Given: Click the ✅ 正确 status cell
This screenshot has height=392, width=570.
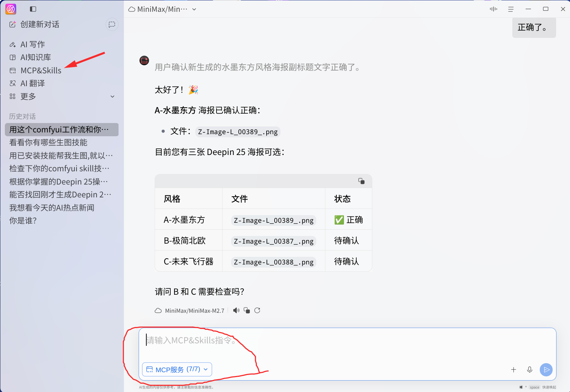Looking at the screenshot, I should pyautogui.click(x=349, y=220).
